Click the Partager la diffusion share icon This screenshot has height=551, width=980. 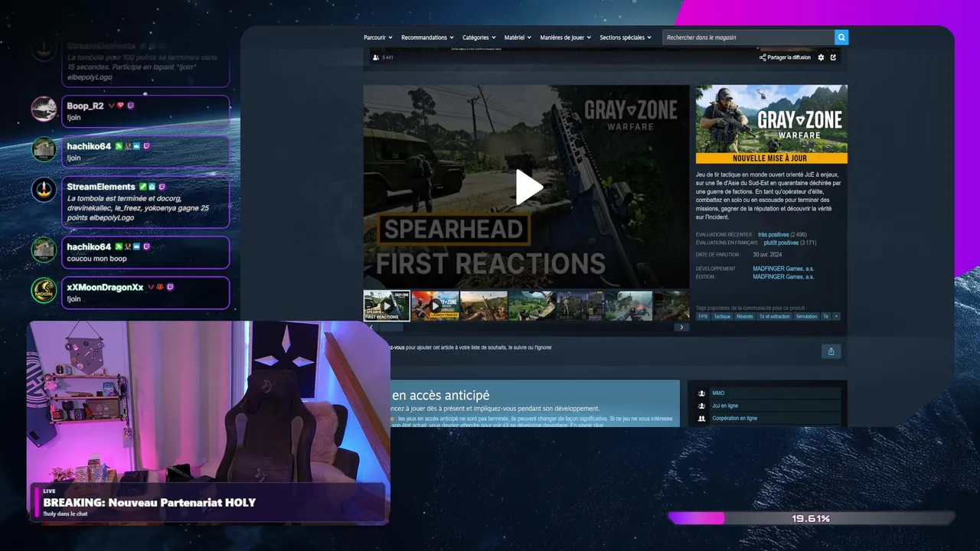click(x=763, y=57)
